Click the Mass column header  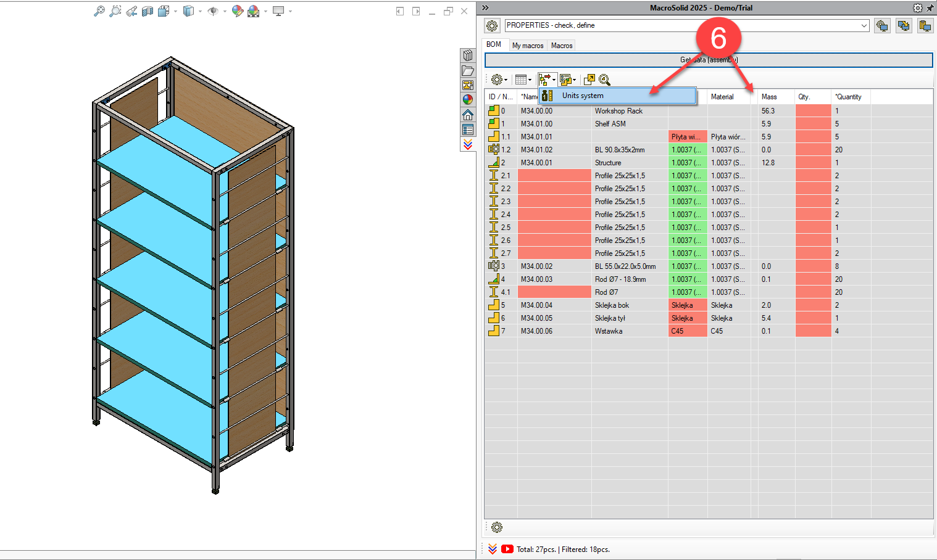pyautogui.click(x=777, y=97)
